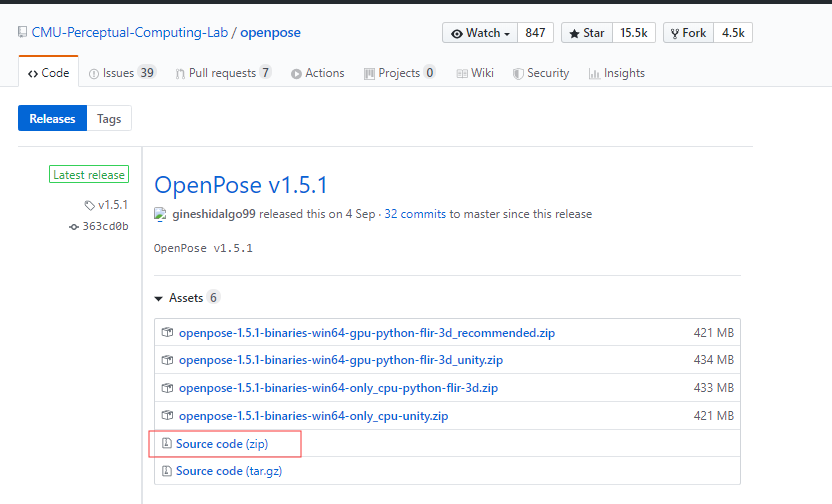The width and height of the screenshot is (832, 504).
Task: View the 847 watchers count
Action: click(x=535, y=33)
